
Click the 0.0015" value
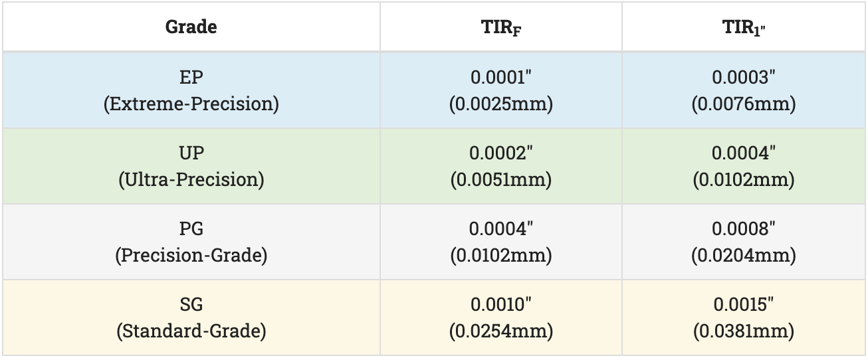pos(744,304)
